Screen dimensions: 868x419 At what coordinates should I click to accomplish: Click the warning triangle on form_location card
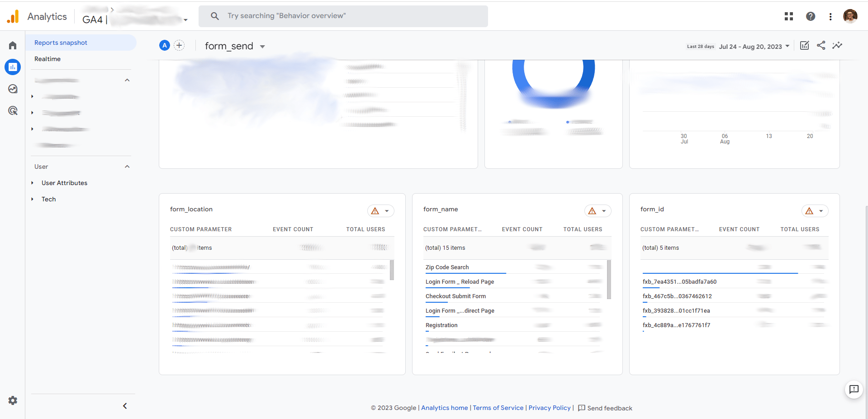click(x=375, y=211)
